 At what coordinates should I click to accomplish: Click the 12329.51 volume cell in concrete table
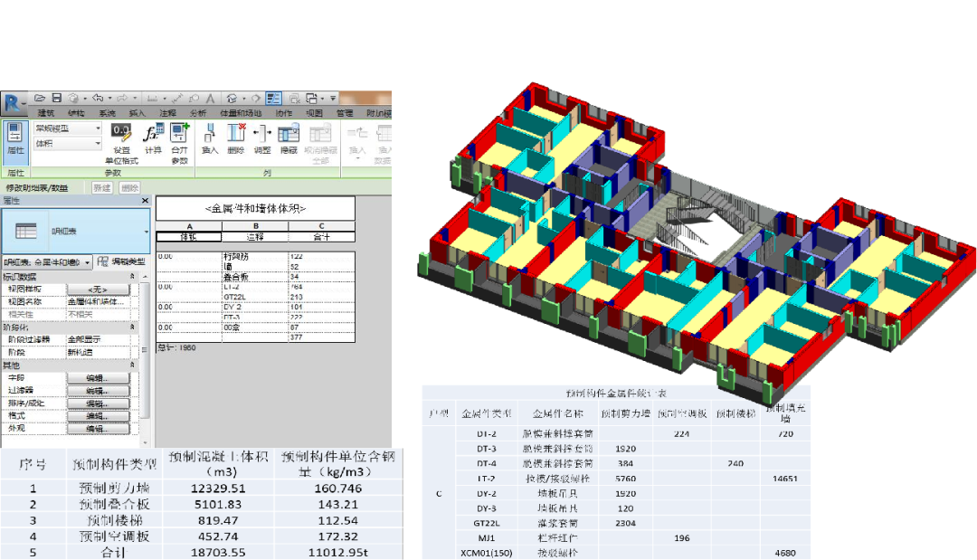pos(218,489)
